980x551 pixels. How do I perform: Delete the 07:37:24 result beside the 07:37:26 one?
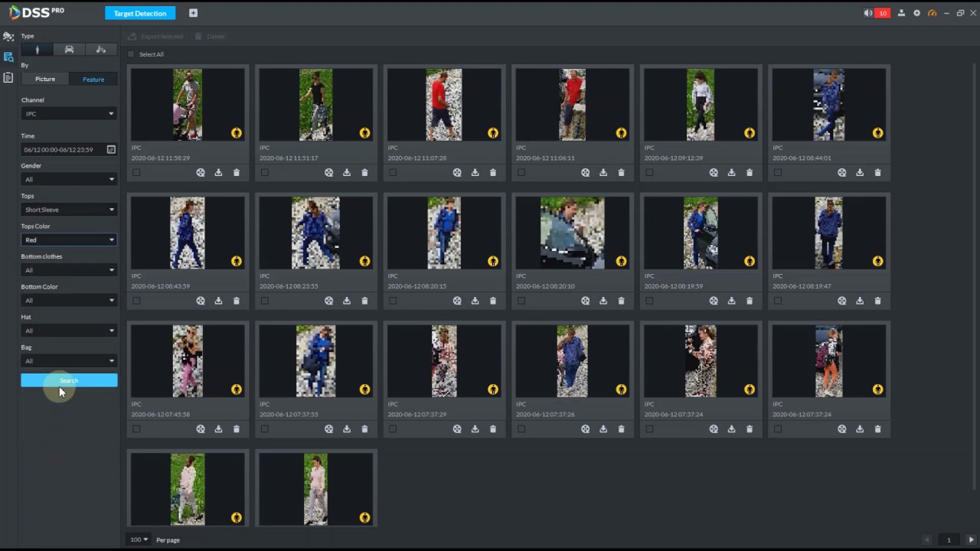pos(750,429)
